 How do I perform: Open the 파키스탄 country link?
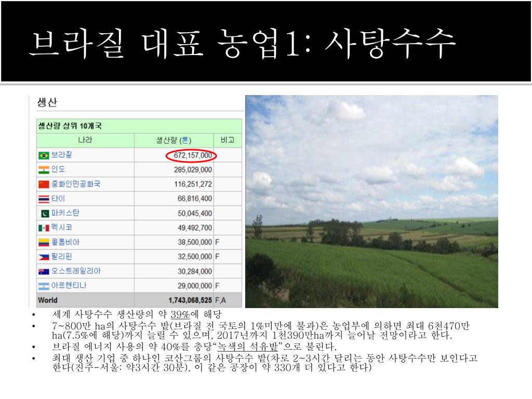pyautogui.click(x=65, y=212)
